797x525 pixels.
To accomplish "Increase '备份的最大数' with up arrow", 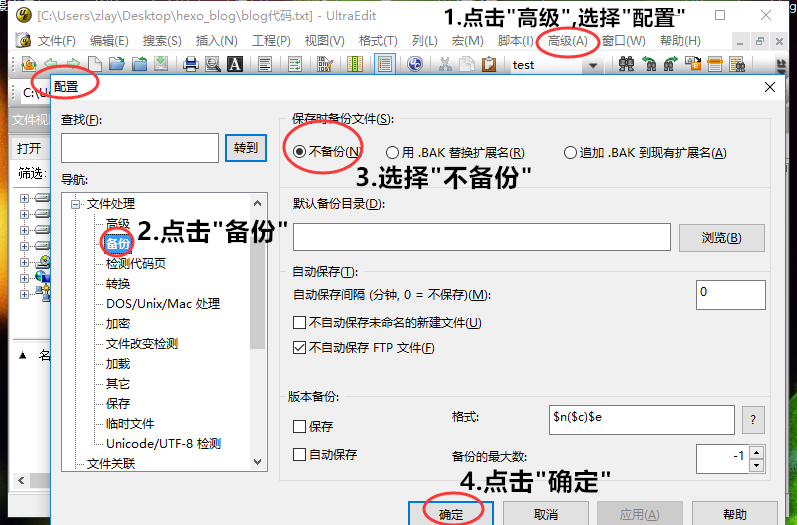I will pyautogui.click(x=757, y=452).
